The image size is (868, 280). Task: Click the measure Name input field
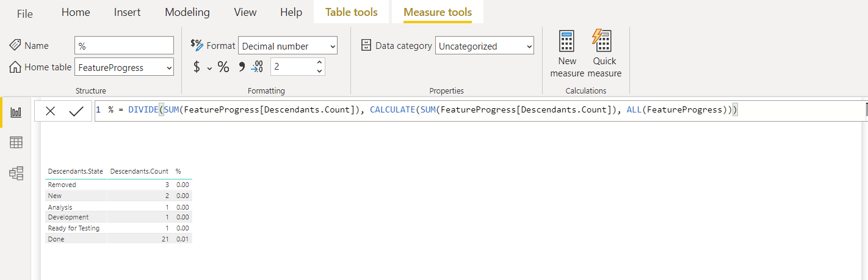coord(125,46)
